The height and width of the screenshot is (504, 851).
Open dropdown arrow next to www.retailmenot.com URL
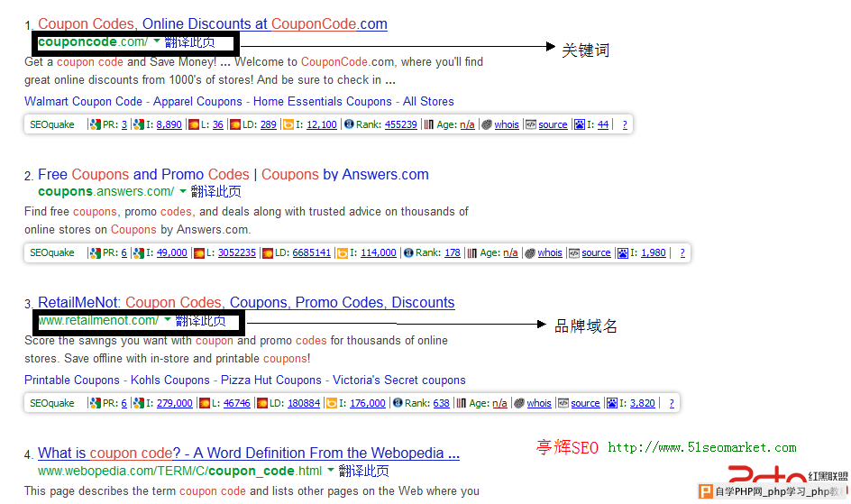click(x=168, y=319)
